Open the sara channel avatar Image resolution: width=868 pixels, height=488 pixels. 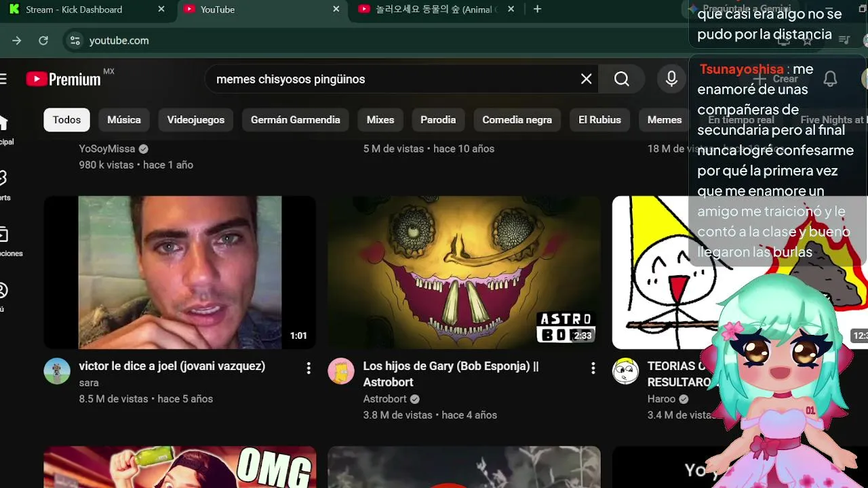tap(57, 371)
